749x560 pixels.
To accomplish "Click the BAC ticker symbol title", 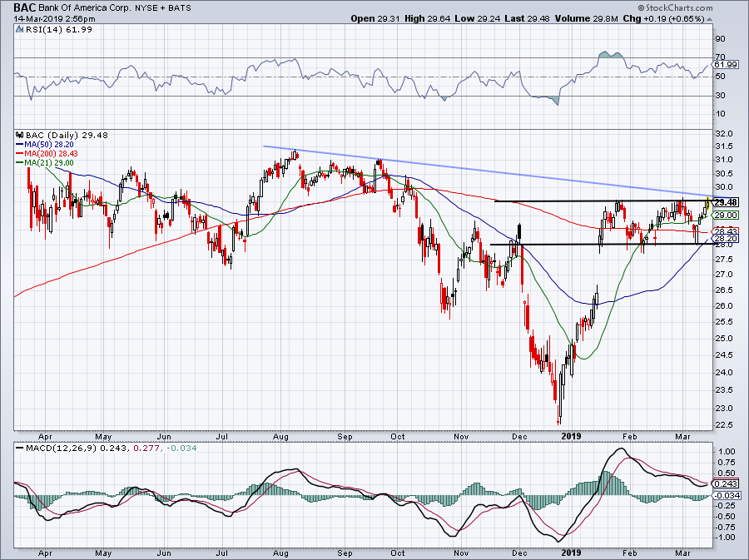I will point(24,7).
